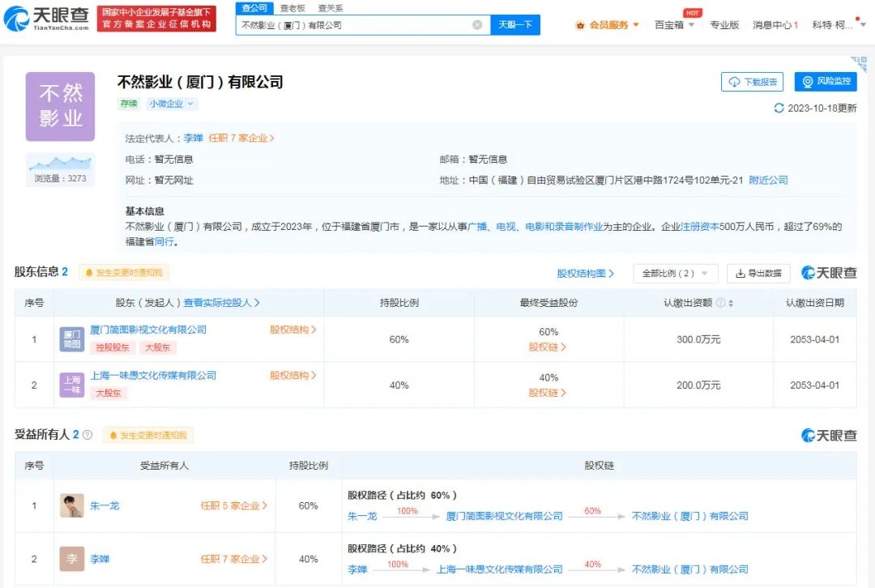The image size is (875, 588).
Task: Click the help icon next to 受益所有人
Action: tap(87, 435)
